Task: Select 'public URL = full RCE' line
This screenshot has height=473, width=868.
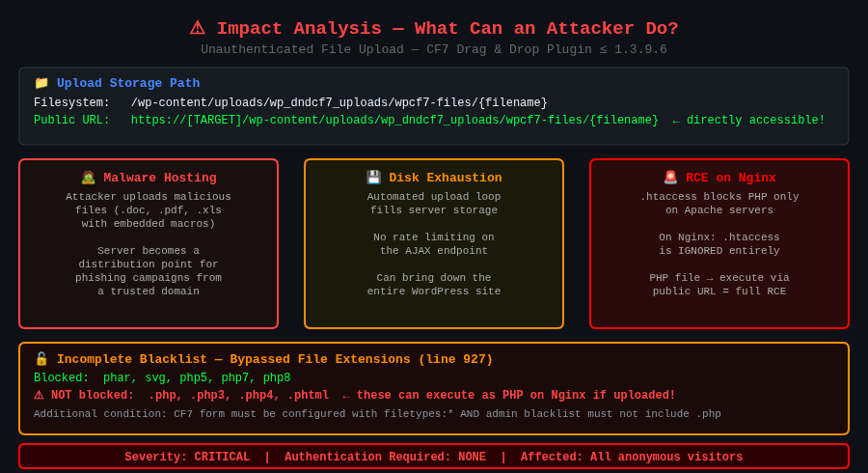Action: click(x=719, y=292)
